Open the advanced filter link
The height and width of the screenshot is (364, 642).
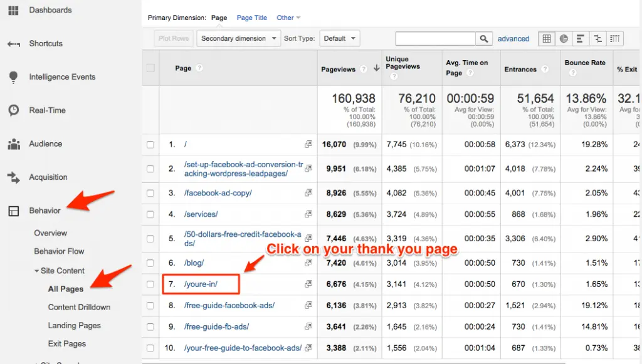click(x=513, y=39)
